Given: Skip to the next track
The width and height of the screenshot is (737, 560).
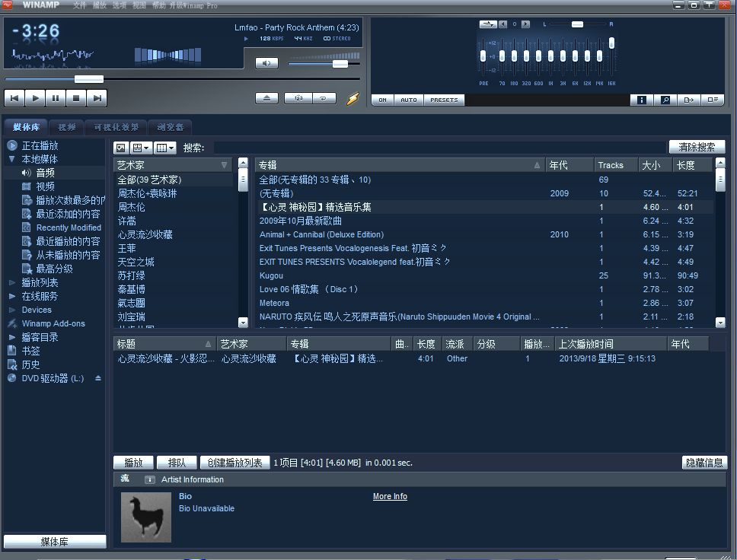Looking at the screenshot, I should (97, 98).
